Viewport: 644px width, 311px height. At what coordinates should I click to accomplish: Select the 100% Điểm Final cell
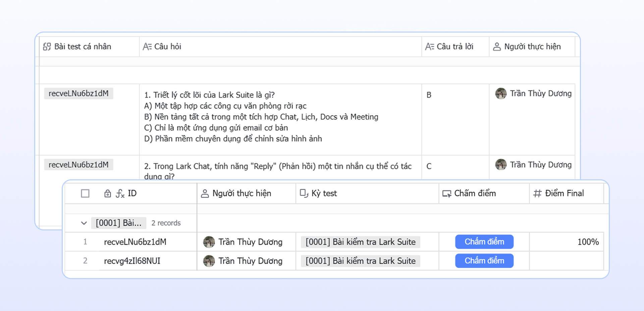(x=566, y=242)
